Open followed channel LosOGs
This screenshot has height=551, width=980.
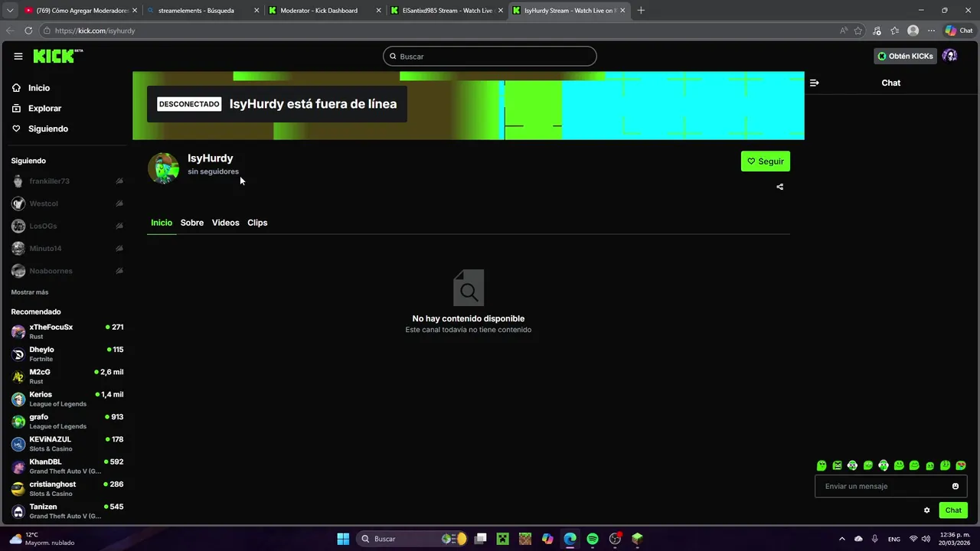[x=67, y=227]
